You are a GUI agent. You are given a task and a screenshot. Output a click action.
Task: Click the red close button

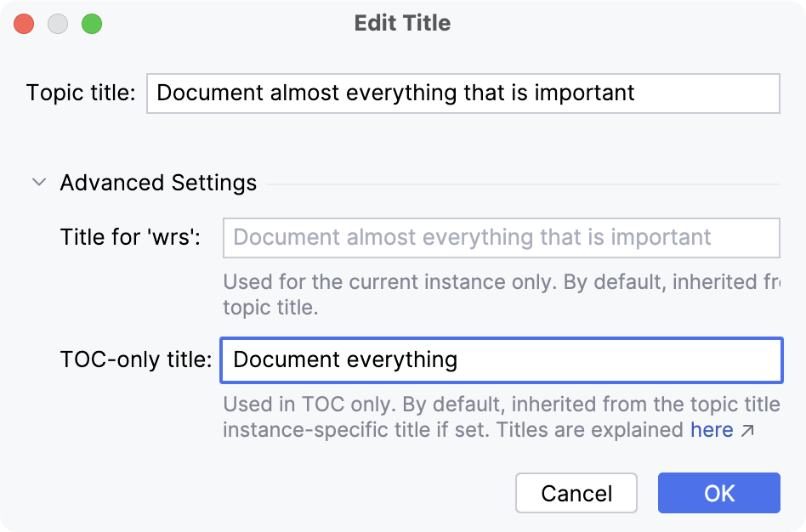point(22,25)
